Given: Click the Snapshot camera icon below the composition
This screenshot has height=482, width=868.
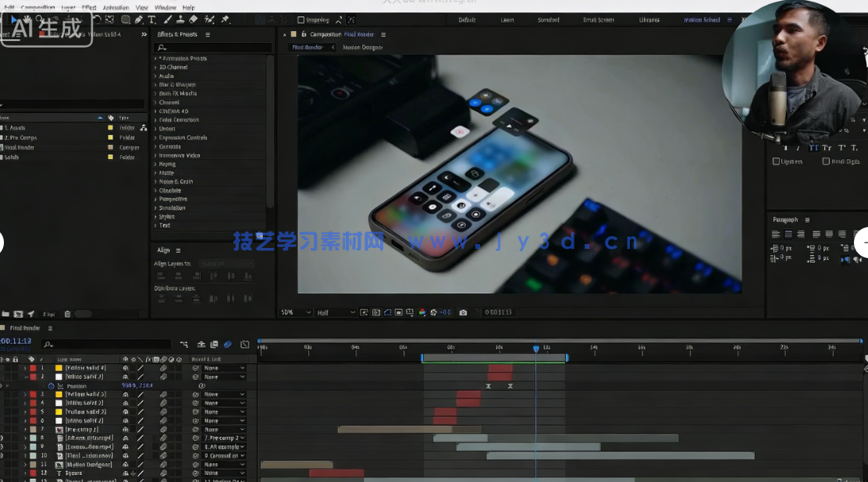Looking at the screenshot, I should click(x=462, y=311).
